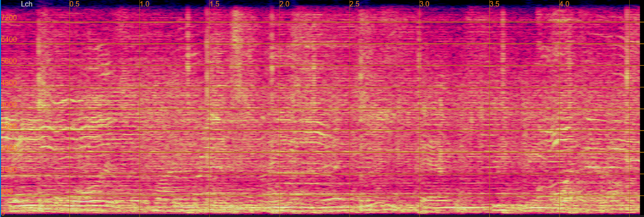Screen dimensions: 644x217
Task: Click the 7200 Hz frequency label
Action: click(x=9, y=18)
